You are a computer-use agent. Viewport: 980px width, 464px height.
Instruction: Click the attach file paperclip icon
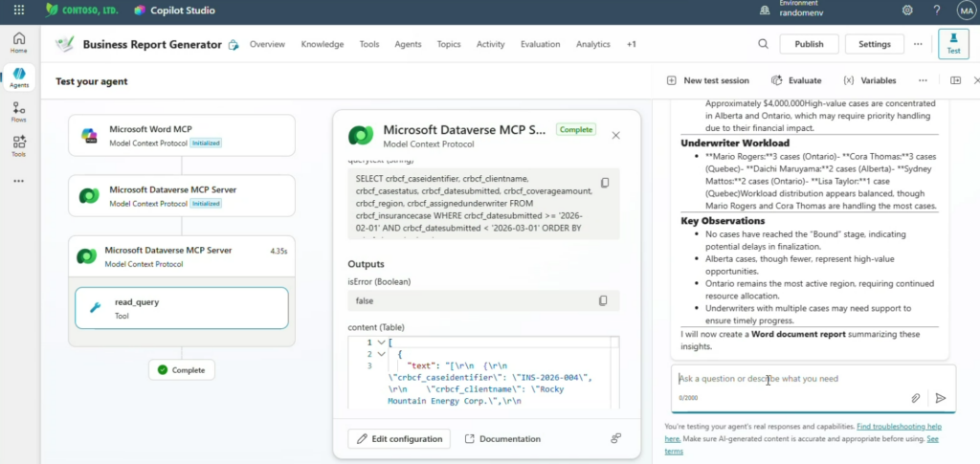(x=915, y=398)
